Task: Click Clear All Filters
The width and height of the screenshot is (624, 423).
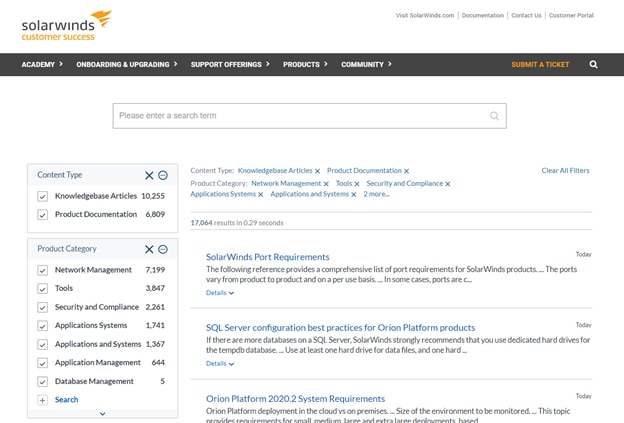Action: [x=565, y=170]
